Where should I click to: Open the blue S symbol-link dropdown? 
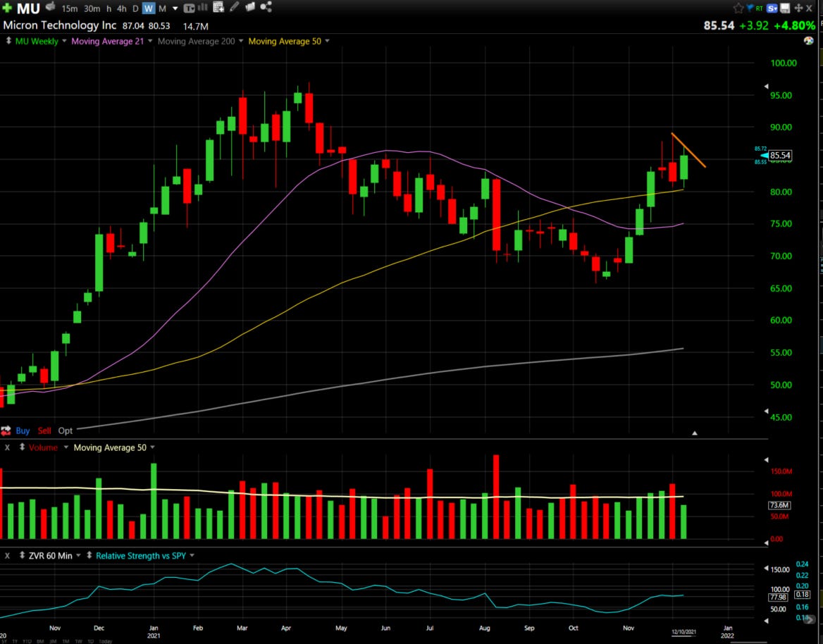[x=772, y=8]
